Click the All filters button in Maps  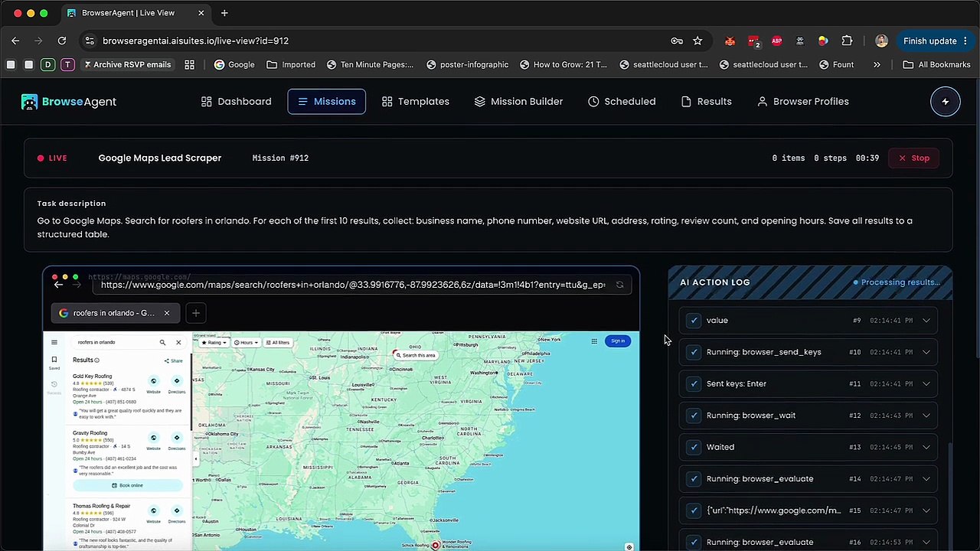point(277,342)
